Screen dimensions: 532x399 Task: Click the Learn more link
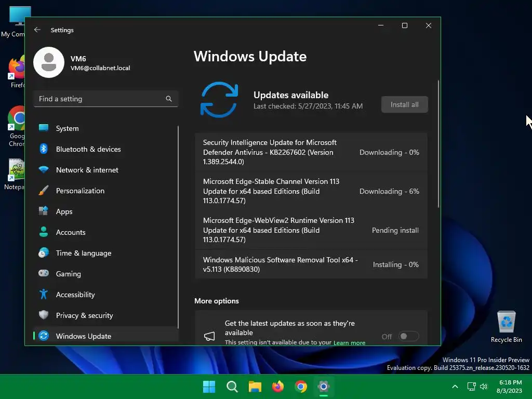(x=349, y=343)
